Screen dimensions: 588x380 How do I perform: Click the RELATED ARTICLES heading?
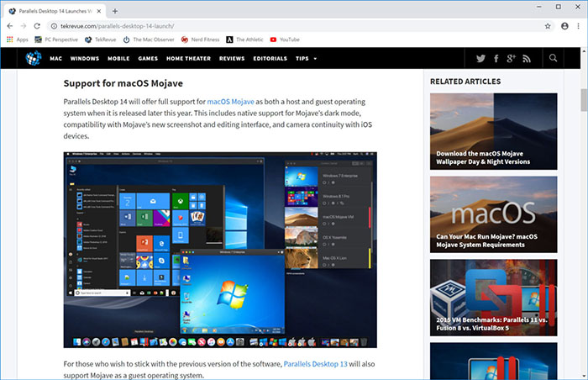pyautogui.click(x=465, y=82)
